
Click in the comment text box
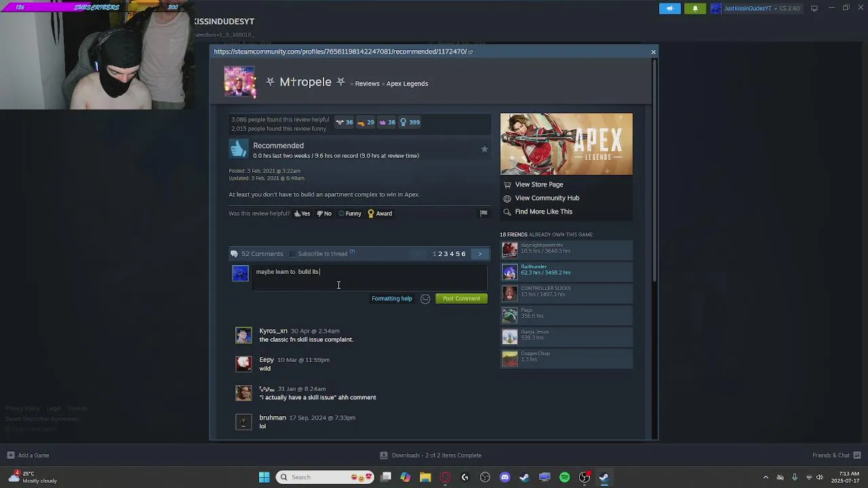(x=370, y=277)
